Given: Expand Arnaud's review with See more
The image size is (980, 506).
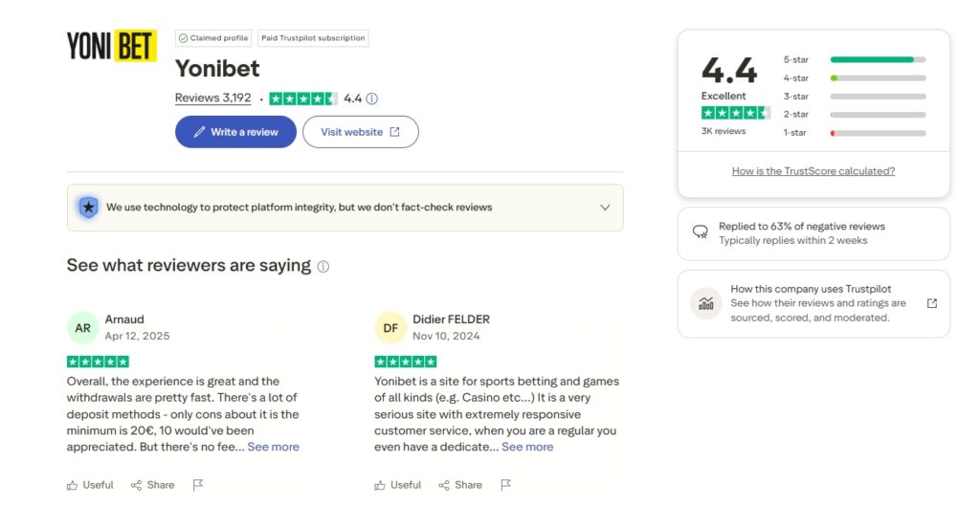Looking at the screenshot, I should coord(273,447).
